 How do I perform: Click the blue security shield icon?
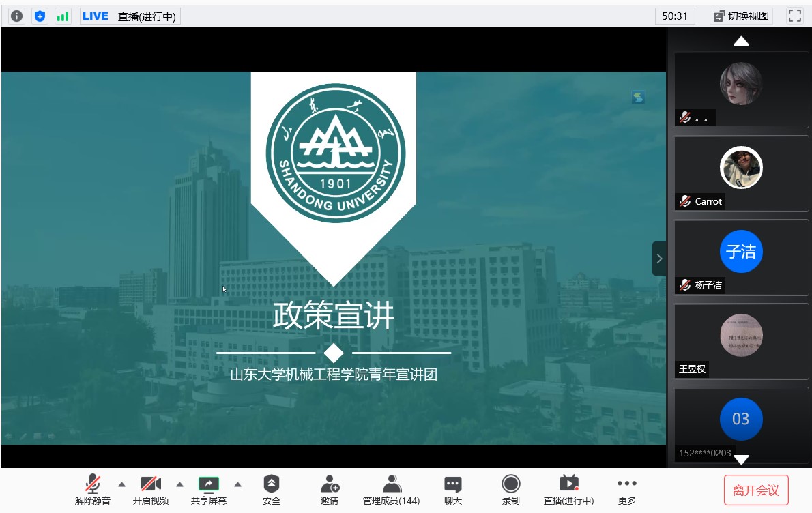pos(40,16)
